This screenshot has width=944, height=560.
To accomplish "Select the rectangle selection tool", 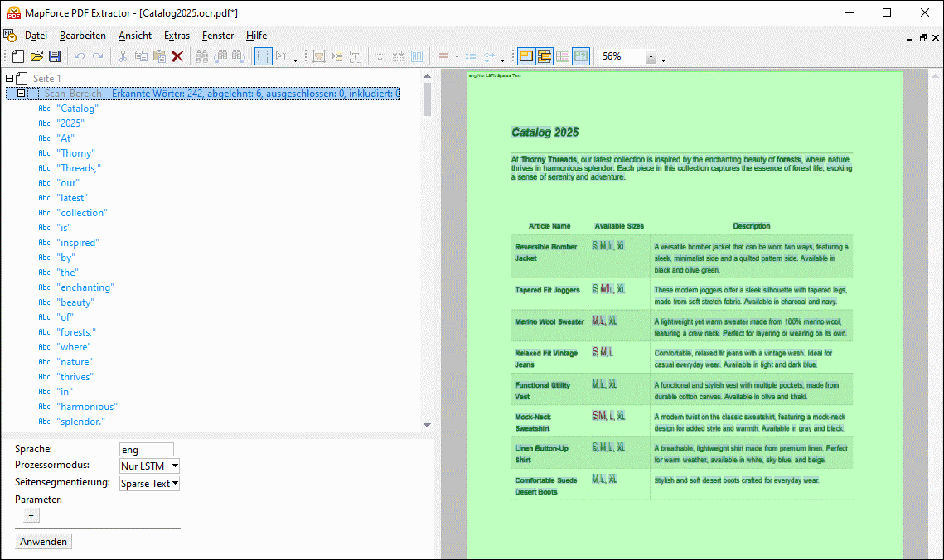I will click(x=263, y=56).
